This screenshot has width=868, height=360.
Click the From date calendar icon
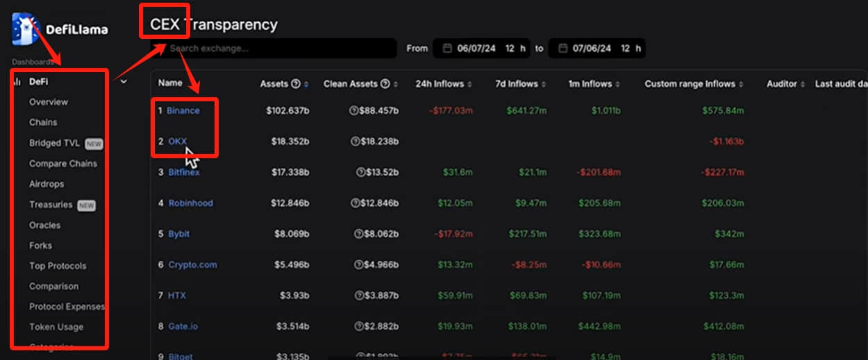click(446, 49)
